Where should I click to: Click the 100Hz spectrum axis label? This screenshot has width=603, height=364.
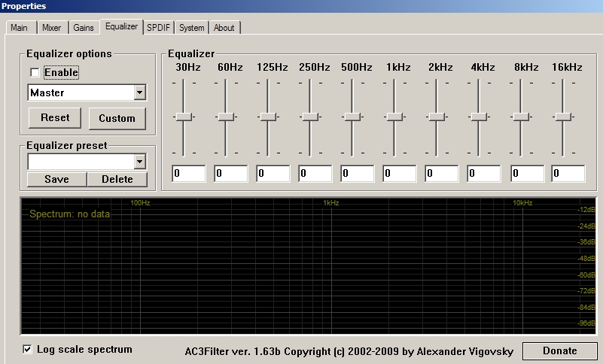140,202
